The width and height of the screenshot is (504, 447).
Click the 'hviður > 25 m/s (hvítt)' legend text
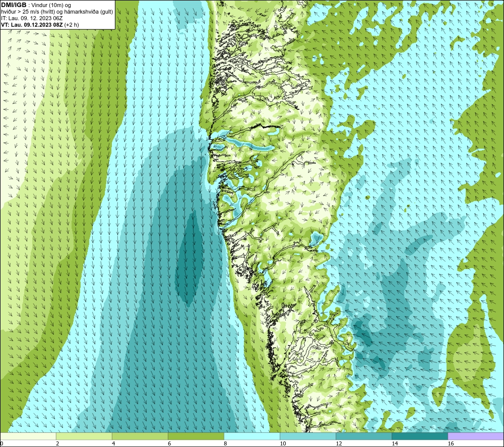(x=28, y=12)
